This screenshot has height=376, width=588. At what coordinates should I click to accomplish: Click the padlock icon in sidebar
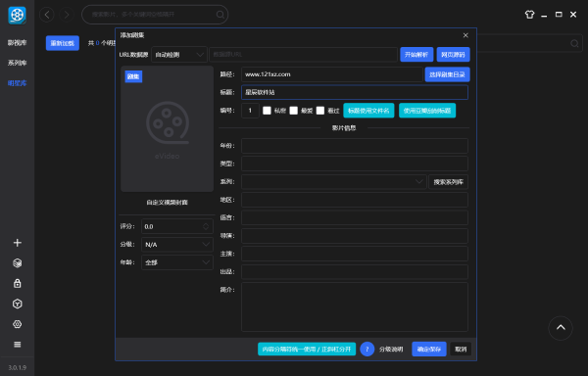[18, 284]
